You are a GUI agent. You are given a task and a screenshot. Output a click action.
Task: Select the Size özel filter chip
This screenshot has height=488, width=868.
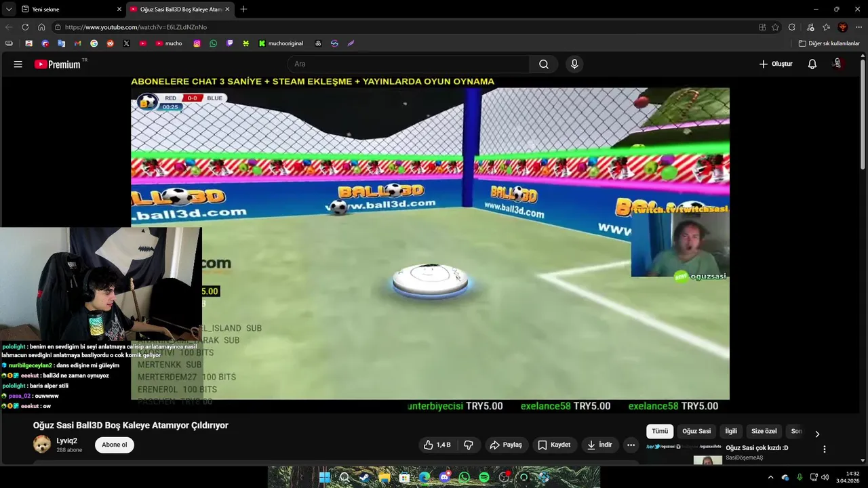764,431
